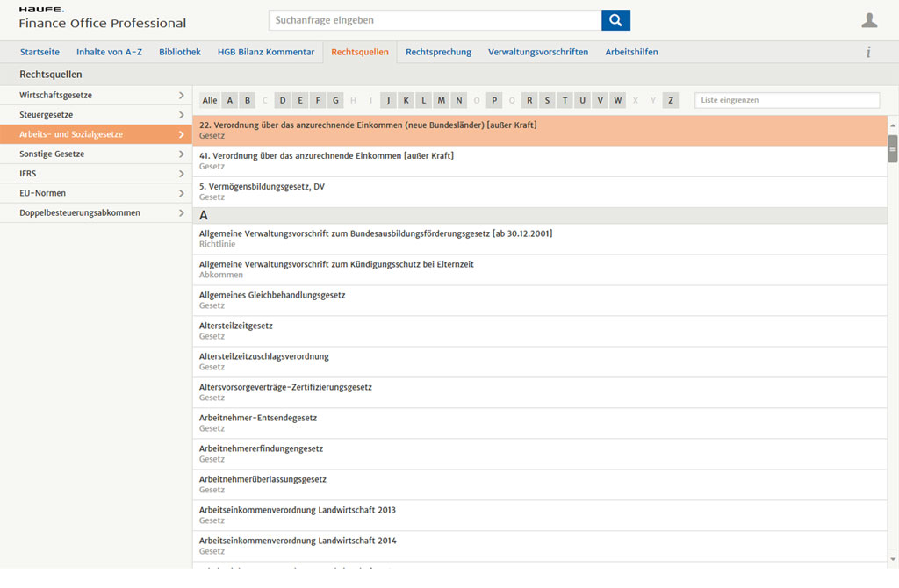This screenshot has height=588, width=899.
Task: Filter list by letter P
Action: point(494,100)
